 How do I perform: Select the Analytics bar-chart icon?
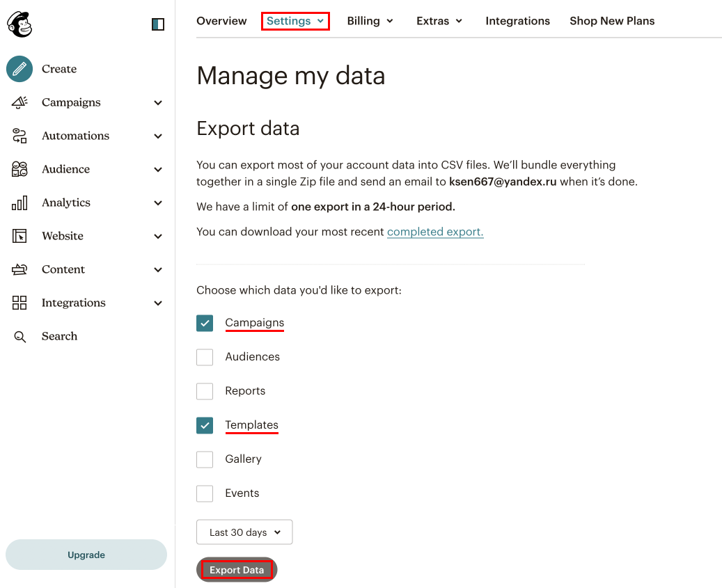(19, 202)
